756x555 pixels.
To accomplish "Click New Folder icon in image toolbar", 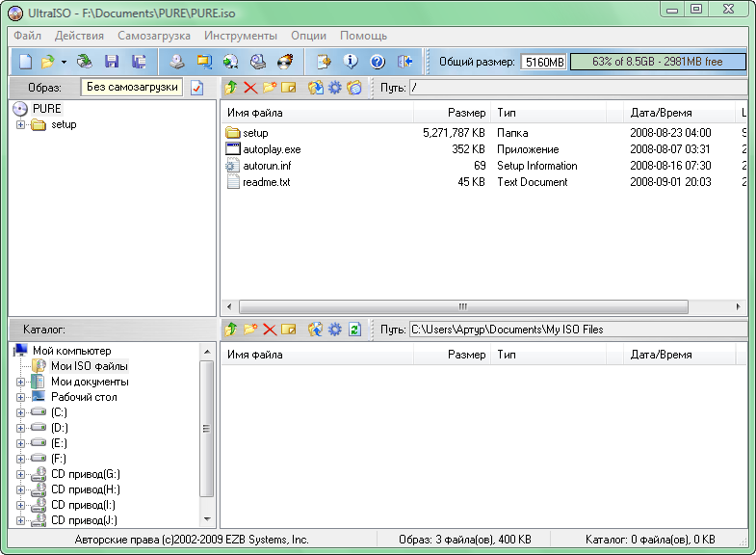I will tap(270, 88).
